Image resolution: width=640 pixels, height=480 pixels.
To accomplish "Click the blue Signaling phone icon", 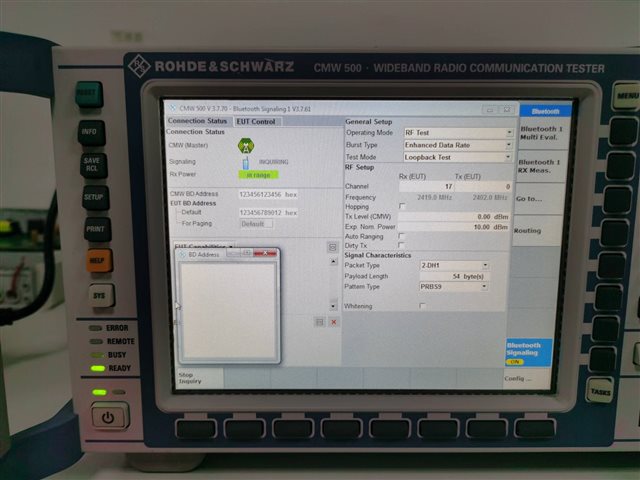I will 246,162.
